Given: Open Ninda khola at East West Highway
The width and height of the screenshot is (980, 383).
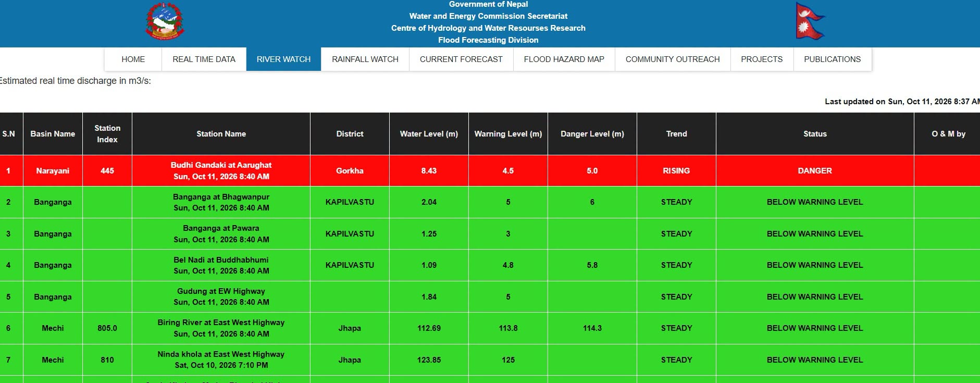Looking at the screenshot, I should click(x=221, y=354).
